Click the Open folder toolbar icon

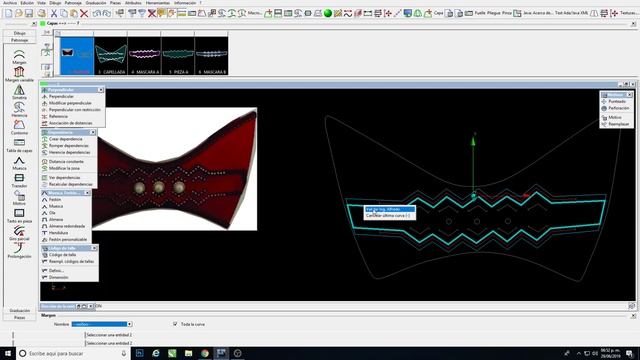coord(18,13)
